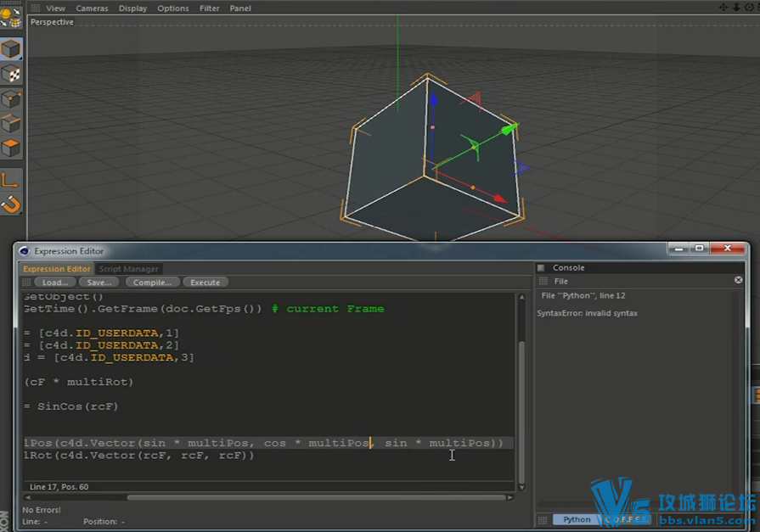Open the Filter menu
The width and height of the screenshot is (760, 532).
click(x=210, y=8)
